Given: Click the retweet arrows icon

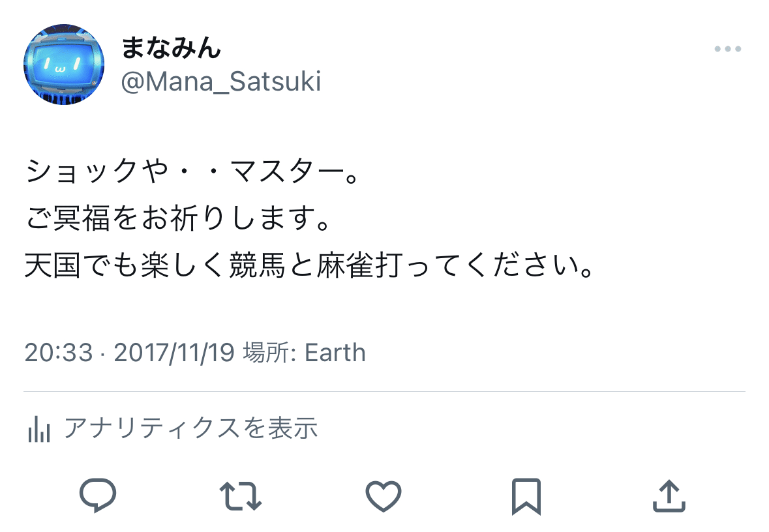Looking at the screenshot, I should pyautogui.click(x=240, y=496).
